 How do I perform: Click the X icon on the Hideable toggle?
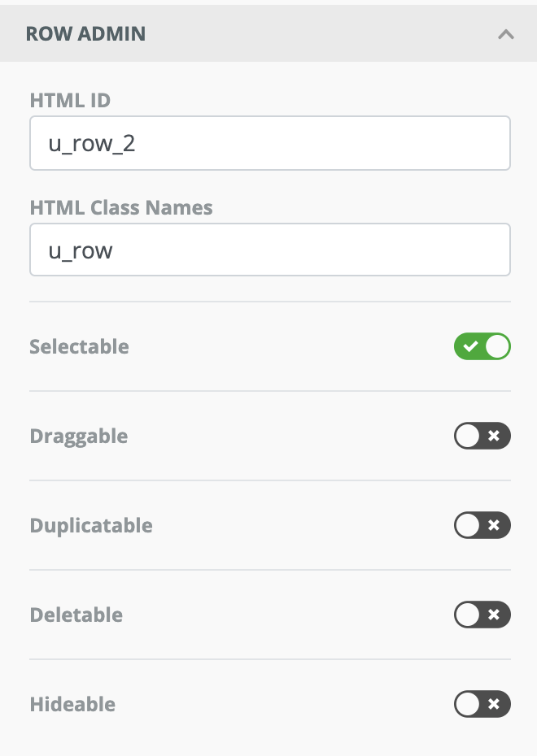tap(494, 704)
